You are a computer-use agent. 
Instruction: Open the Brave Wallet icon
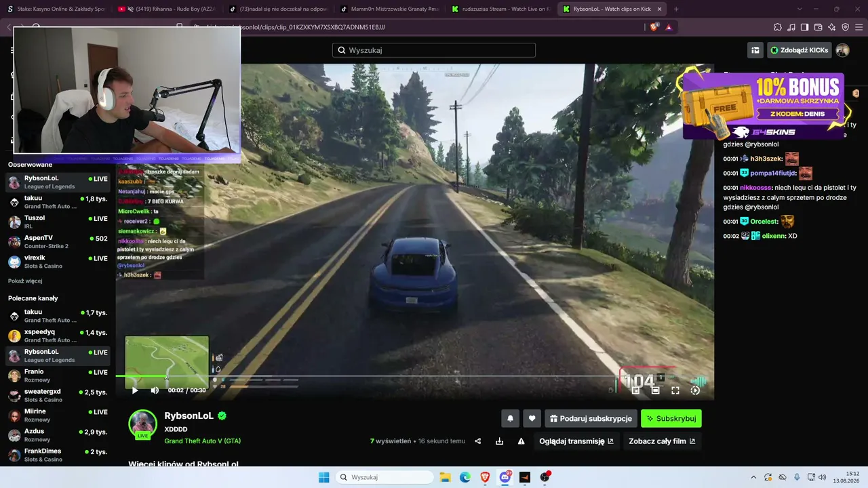click(818, 27)
